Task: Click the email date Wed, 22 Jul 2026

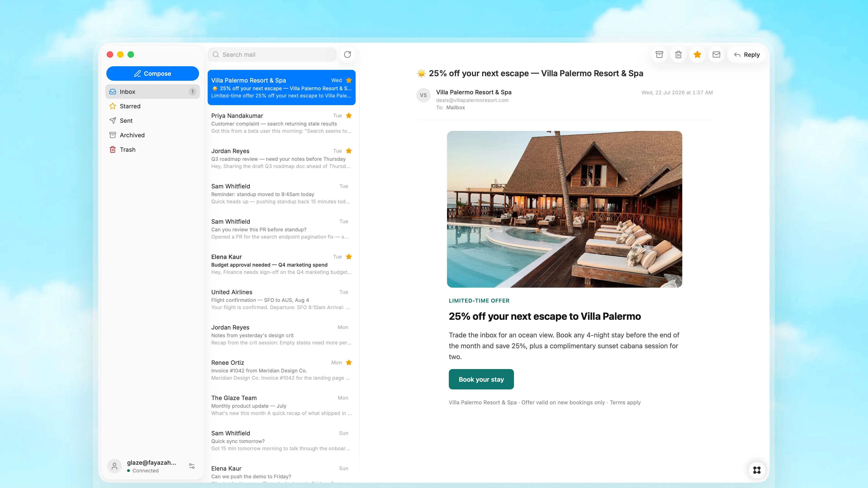Action: [x=677, y=92]
